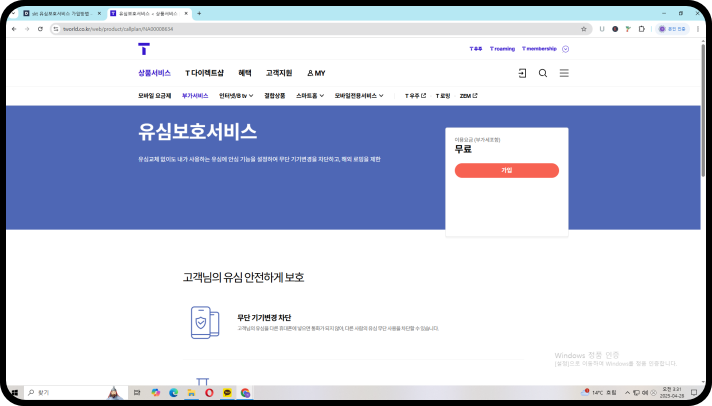Close the active 유심보호서비스 tab

point(186,14)
